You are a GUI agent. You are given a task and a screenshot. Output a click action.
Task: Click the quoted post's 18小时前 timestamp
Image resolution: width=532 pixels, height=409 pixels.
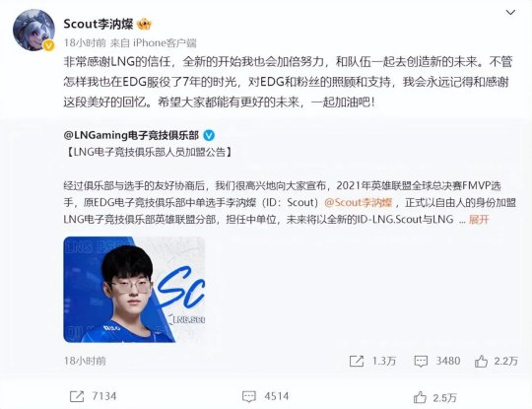click(x=85, y=361)
